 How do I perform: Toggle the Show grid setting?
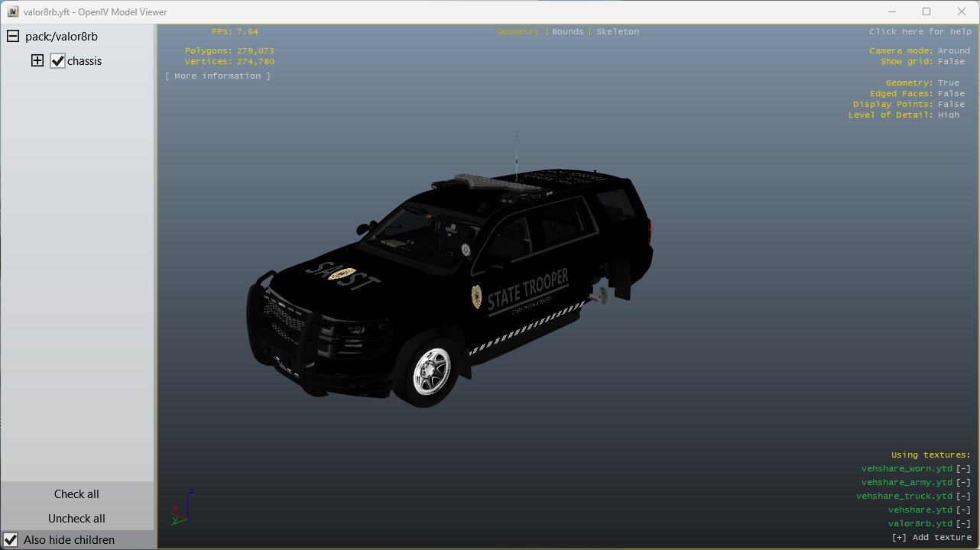pos(951,62)
